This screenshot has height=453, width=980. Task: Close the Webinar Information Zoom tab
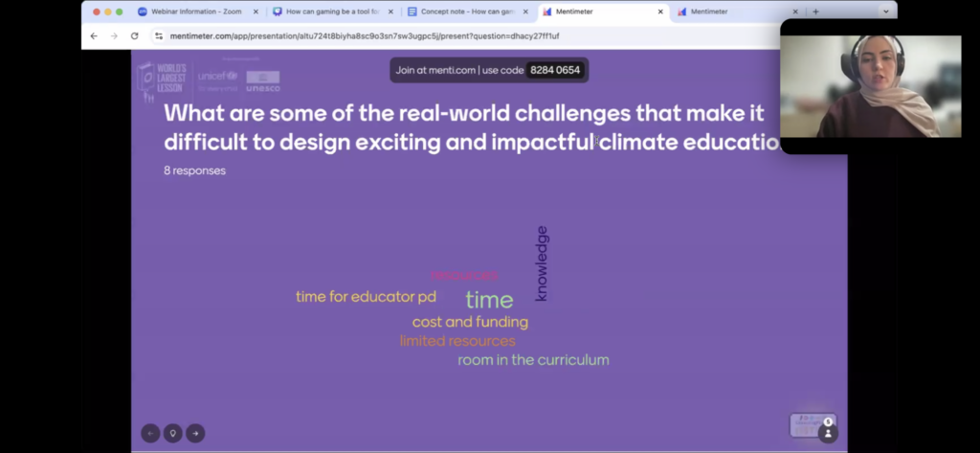point(256,11)
